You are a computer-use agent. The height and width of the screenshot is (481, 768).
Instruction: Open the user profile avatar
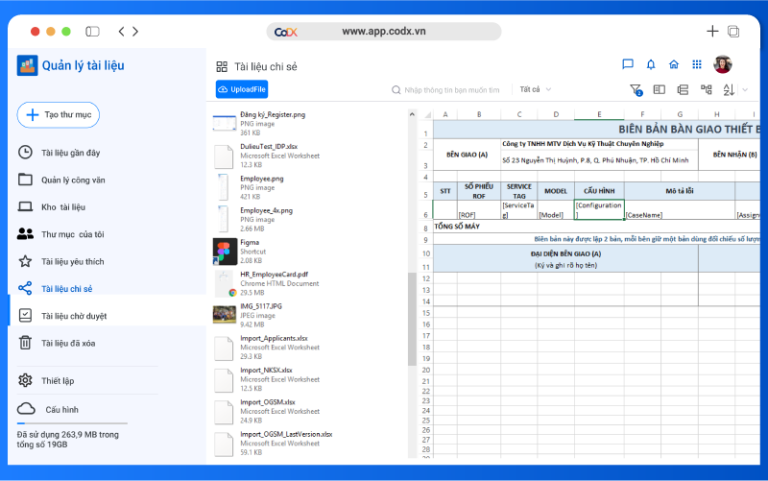pos(722,64)
